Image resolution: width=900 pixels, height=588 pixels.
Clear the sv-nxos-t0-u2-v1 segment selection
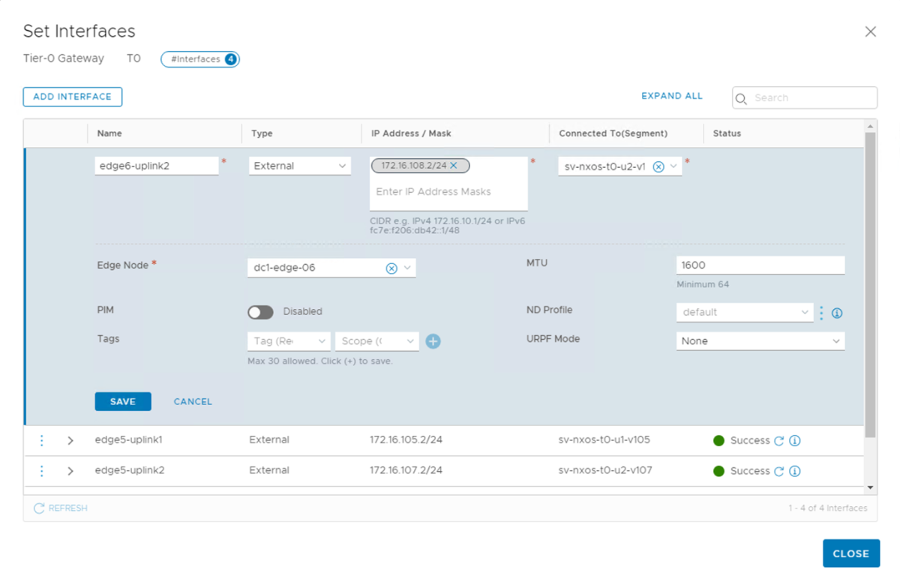658,165
